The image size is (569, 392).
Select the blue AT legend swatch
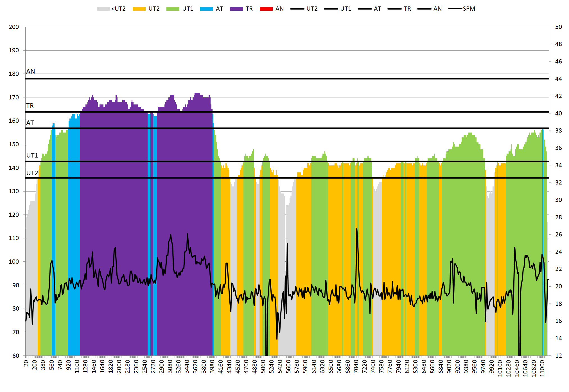[206, 9]
